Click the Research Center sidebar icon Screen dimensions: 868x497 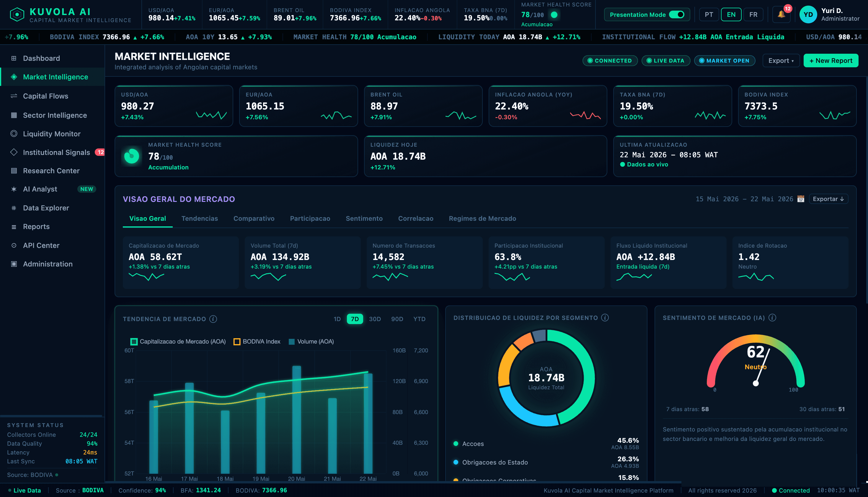(14, 171)
